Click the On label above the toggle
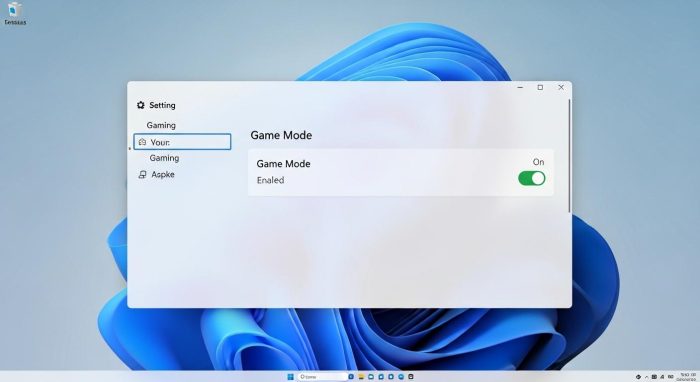700x382 pixels. coord(538,162)
